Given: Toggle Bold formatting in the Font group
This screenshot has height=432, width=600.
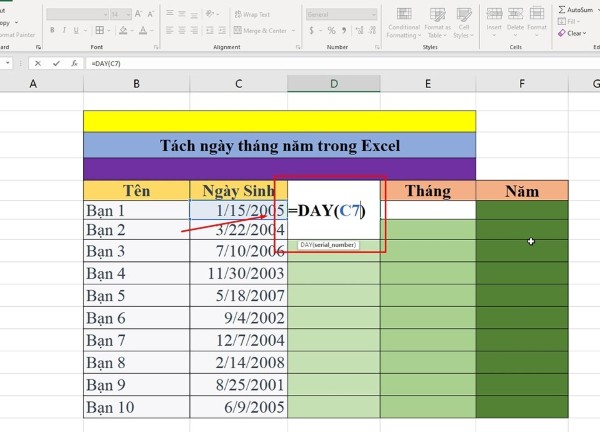Looking at the screenshot, I should click(x=52, y=30).
